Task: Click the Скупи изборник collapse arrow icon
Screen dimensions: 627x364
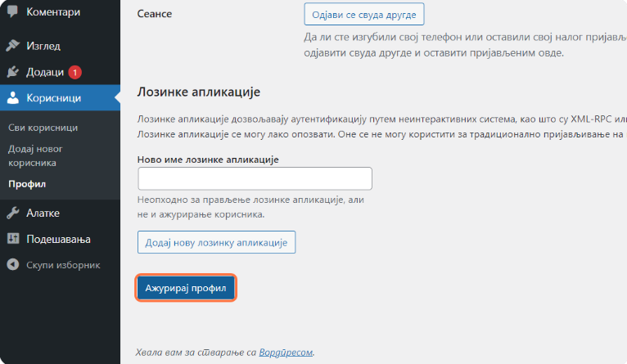Action: click(x=13, y=265)
